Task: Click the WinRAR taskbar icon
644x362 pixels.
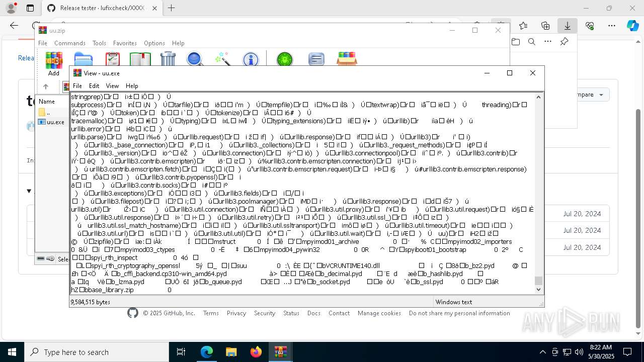Action: click(x=280, y=352)
